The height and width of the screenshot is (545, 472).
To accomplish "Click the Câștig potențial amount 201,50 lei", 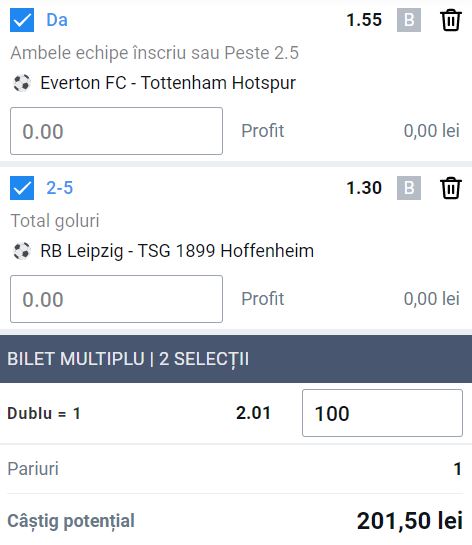I will coord(410,521).
